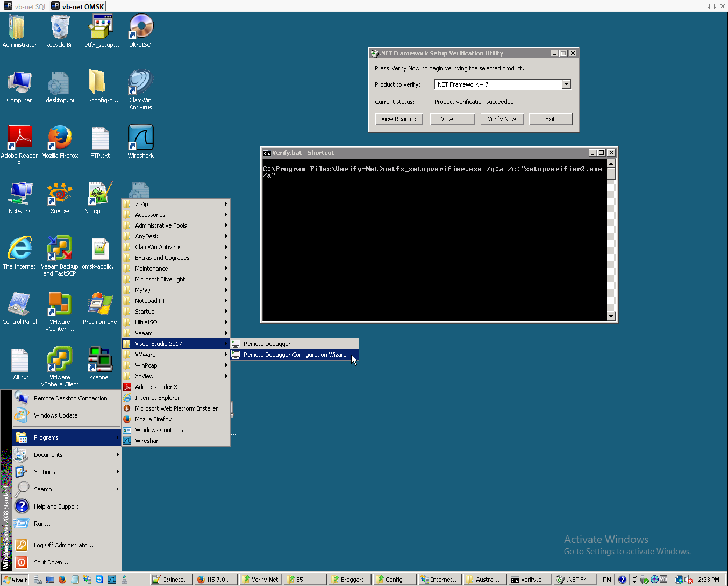The image size is (728, 586).
Task: Open Run dialog from Start menu
Action: point(67,524)
